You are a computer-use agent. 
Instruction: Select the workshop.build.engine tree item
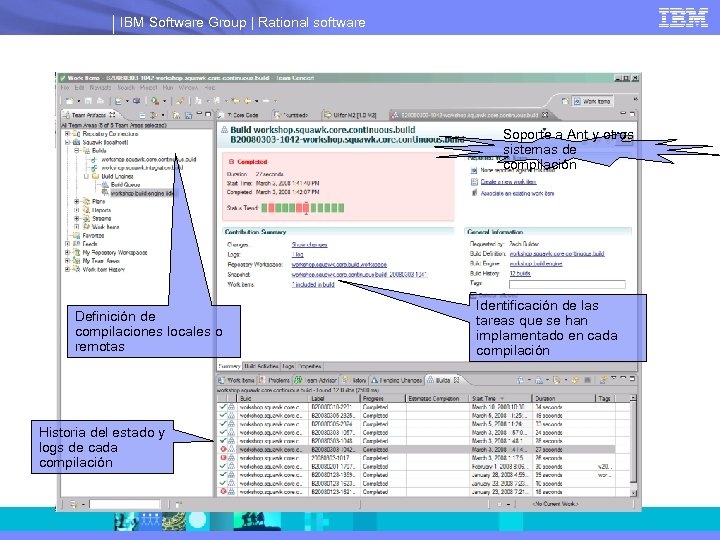[142, 193]
